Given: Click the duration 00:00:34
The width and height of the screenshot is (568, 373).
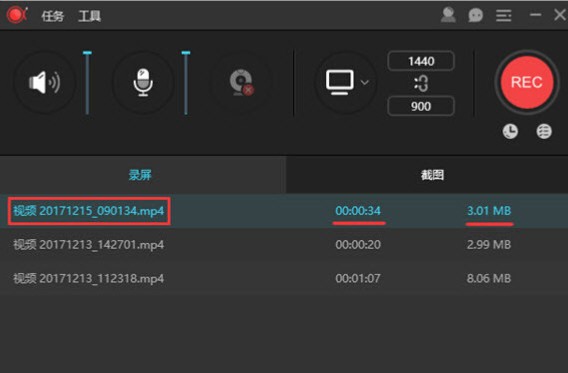Looking at the screenshot, I should [x=358, y=211].
